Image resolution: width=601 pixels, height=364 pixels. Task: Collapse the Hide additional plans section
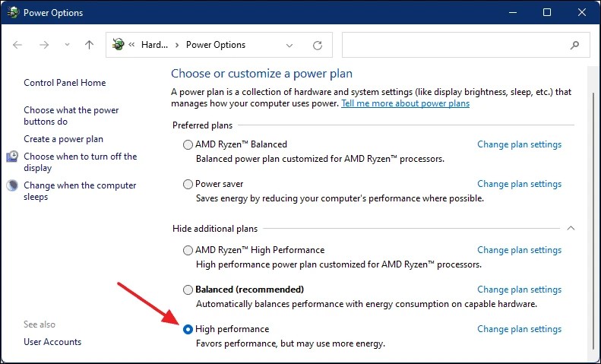[571, 228]
